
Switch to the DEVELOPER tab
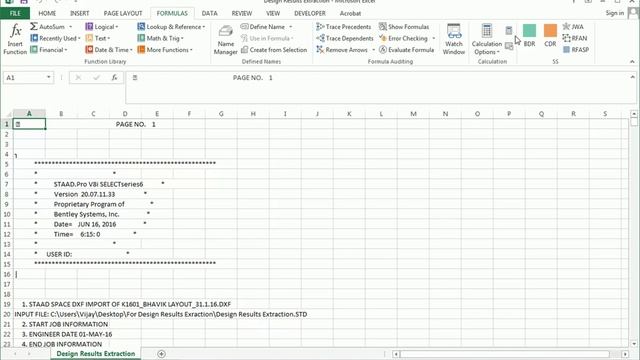click(310, 13)
